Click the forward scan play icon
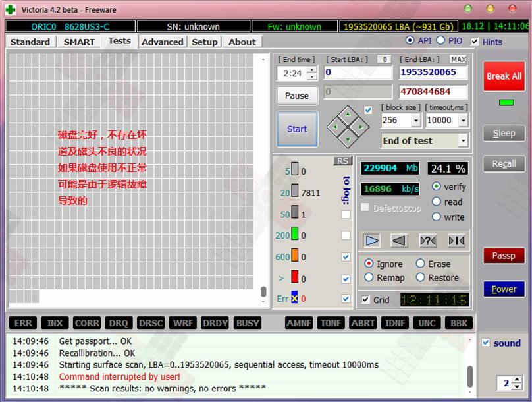The width and height of the screenshot is (532, 402). coord(372,241)
